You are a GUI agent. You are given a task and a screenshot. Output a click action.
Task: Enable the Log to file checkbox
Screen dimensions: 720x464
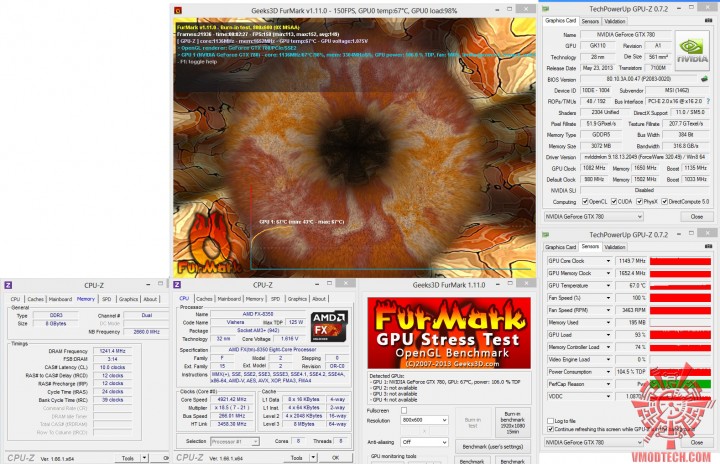coord(550,421)
